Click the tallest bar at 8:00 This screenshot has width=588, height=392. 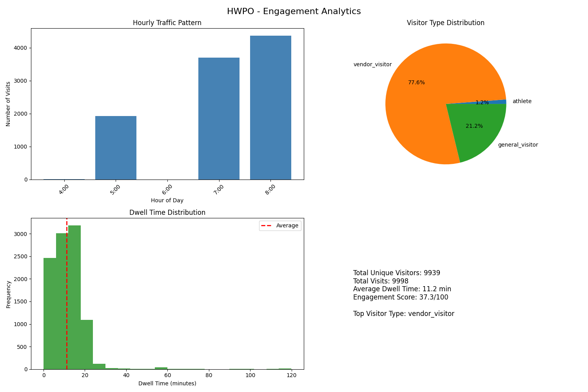270,108
